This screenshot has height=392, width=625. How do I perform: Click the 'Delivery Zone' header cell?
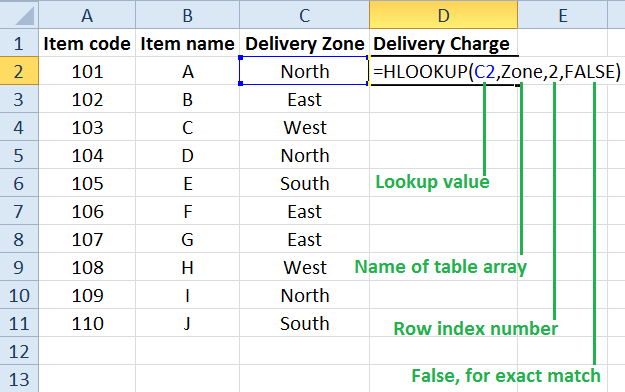305,43
